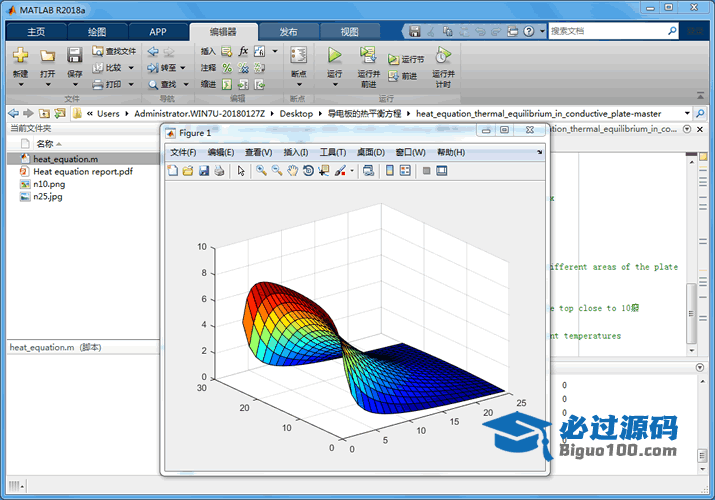Click the editor vertical scrollbar thumb
715x500 pixels.
[691, 313]
